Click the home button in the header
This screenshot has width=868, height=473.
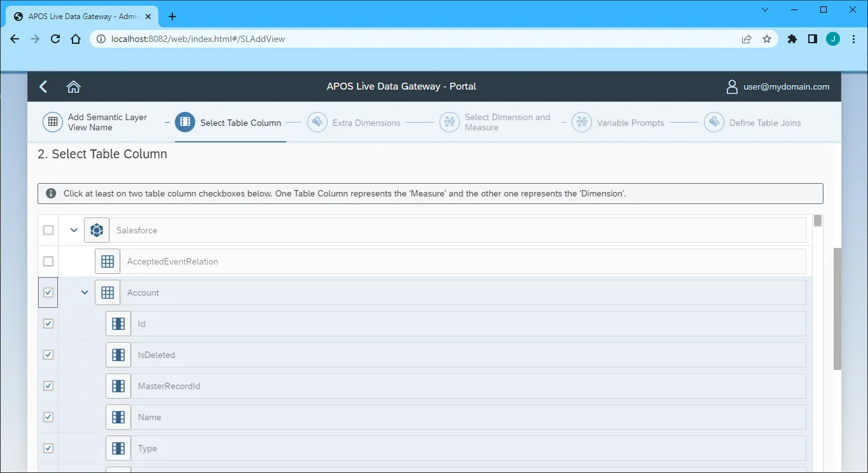click(73, 86)
